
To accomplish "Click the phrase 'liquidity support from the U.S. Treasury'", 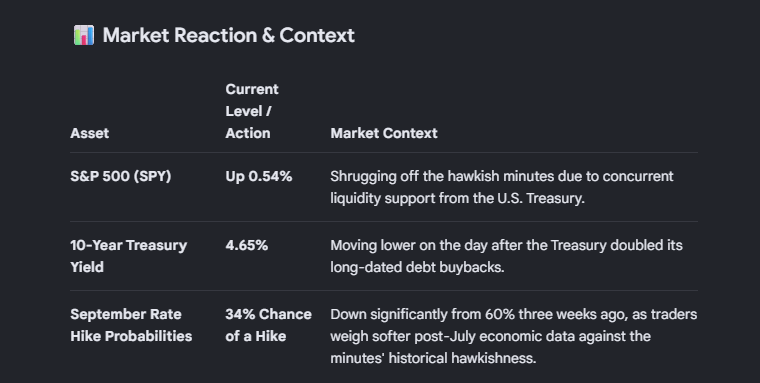I will coord(458,198).
